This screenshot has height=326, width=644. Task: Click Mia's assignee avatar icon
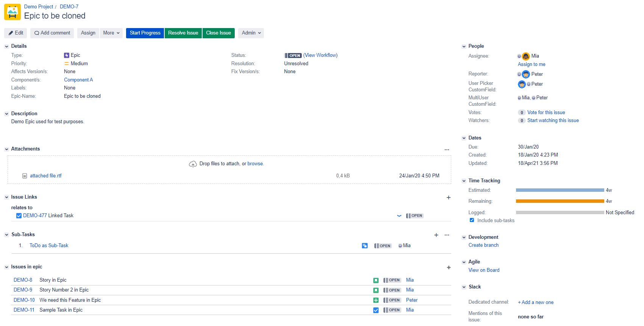tap(525, 56)
